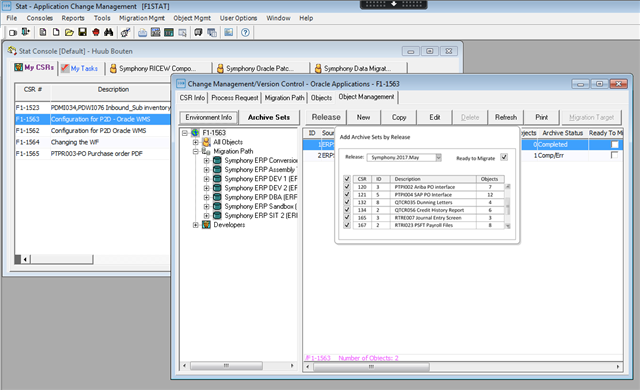640x390 pixels.
Task: Toggle the Ready to Migrate checkbox in dialog
Action: click(504, 157)
